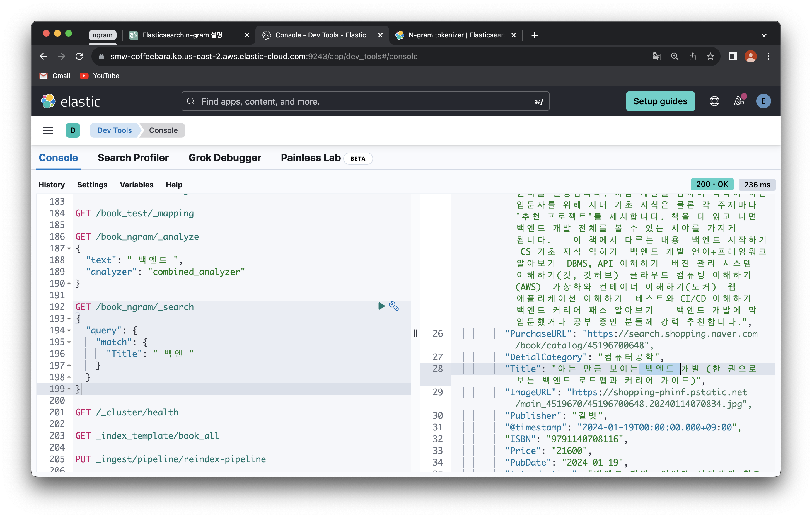Click the ngram tab group label
Image resolution: width=812 pixels, height=518 pixels.
[x=103, y=35]
